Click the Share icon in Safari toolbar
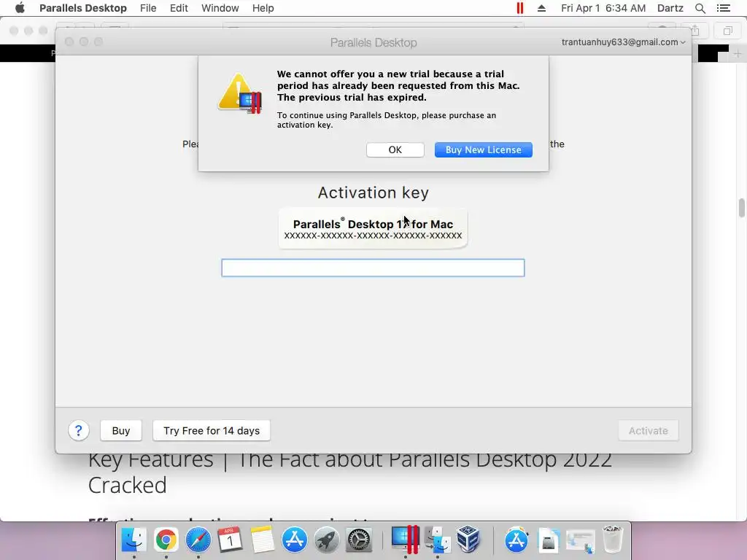This screenshot has height=560, width=747. [695, 31]
